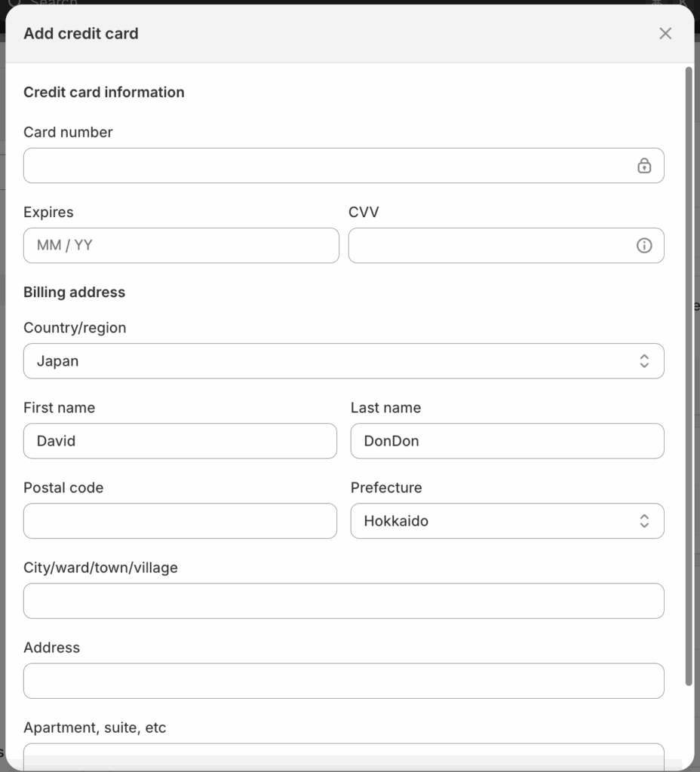
Task: Click the Billing address heading
Action: point(74,293)
